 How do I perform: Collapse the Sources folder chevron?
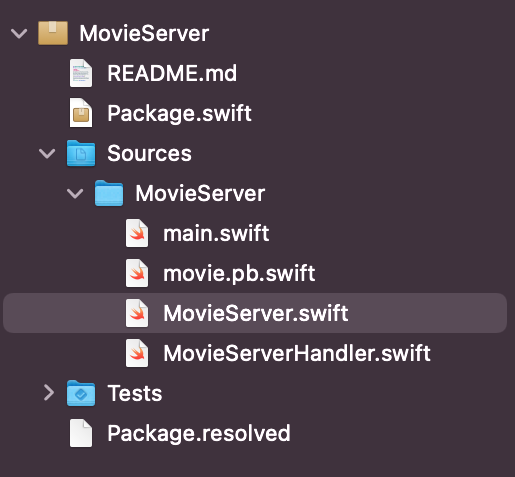tap(47, 153)
